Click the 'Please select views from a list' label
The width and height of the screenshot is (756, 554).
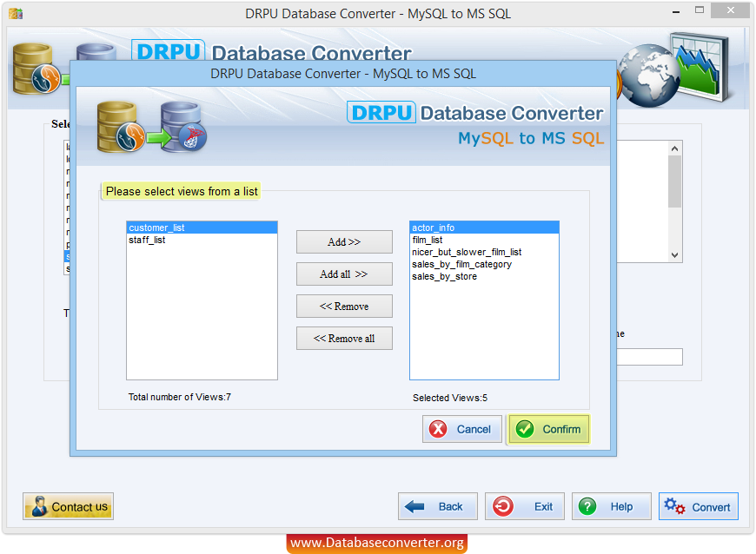[x=182, y=191]
